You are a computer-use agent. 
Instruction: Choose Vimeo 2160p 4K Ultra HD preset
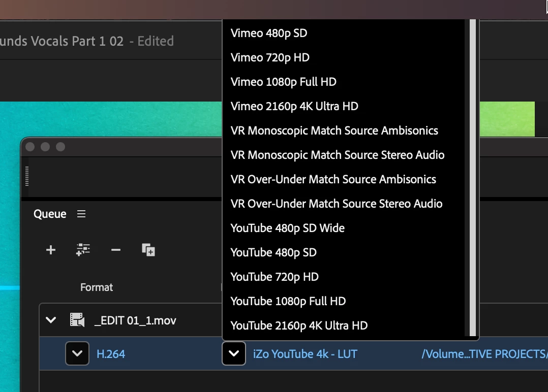(x=344, y=106)
